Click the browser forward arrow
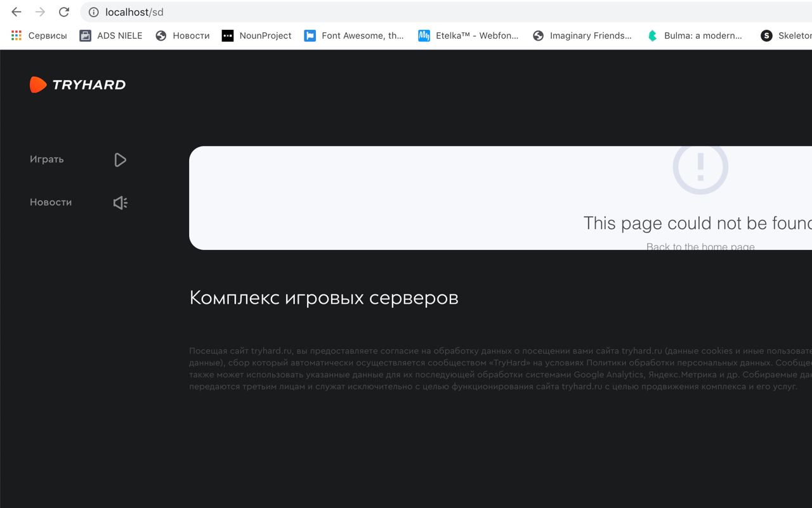The width and height of the screenshot is (812, 508). [40, 12]
